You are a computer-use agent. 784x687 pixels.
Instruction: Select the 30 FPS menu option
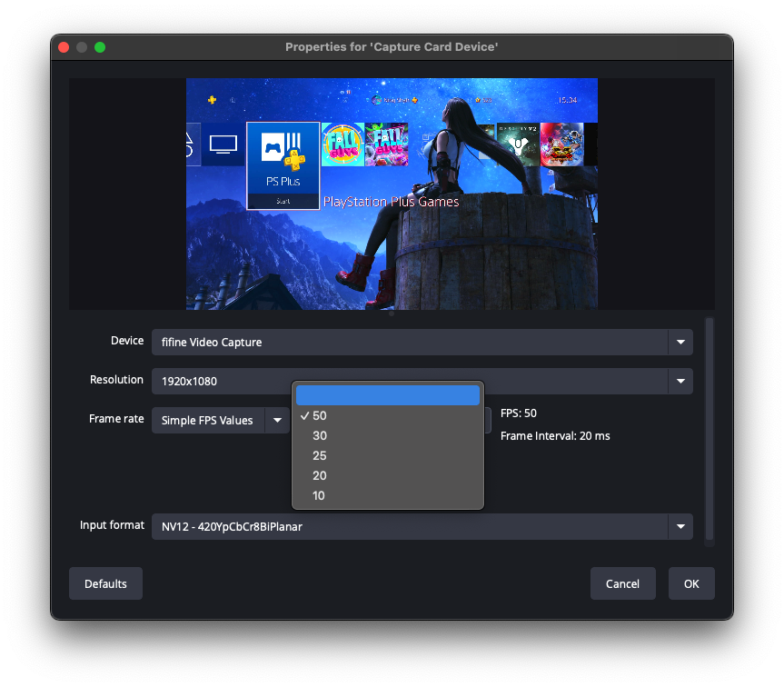point(388,435)
